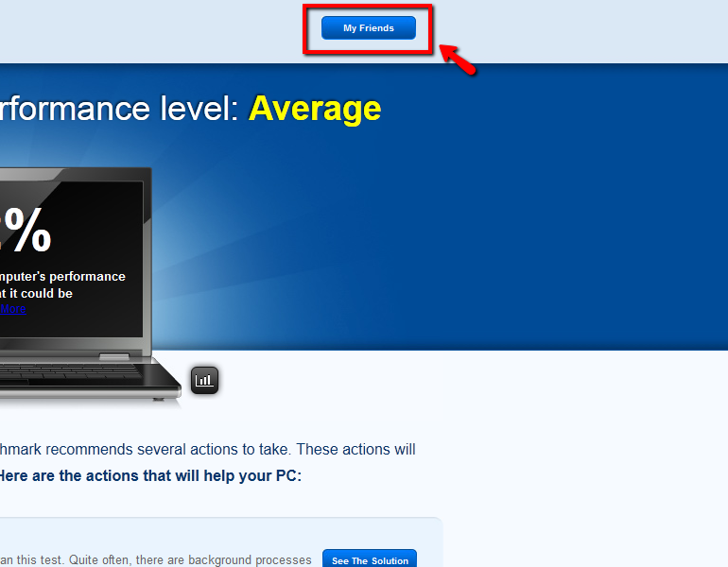Click the See The Solution button
This screenshot has height=567, width=728.
[370, 560]
